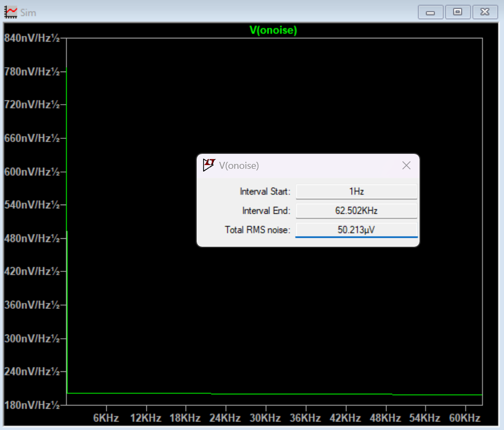Image resolution: width=504 pixels, height=430 pixels.
Task: Click the Interval End label
Action: point(266,210)
